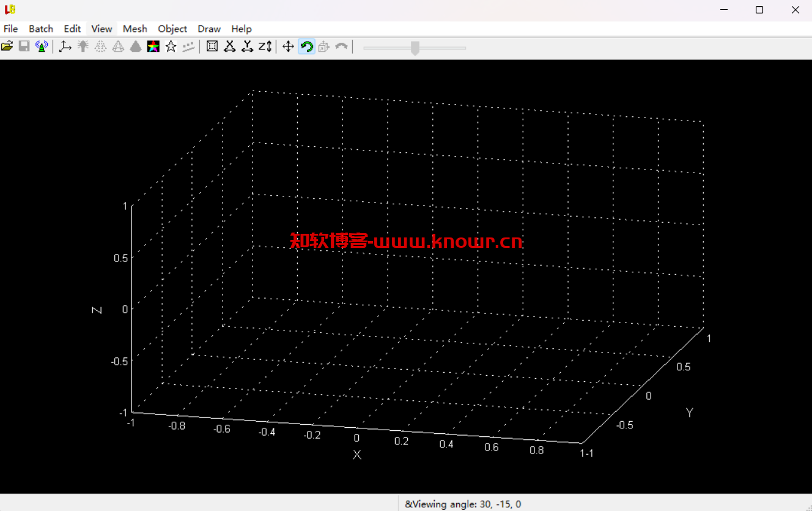Click the X axis scale icon
812x511 pixels.
(x=230, y=47)
